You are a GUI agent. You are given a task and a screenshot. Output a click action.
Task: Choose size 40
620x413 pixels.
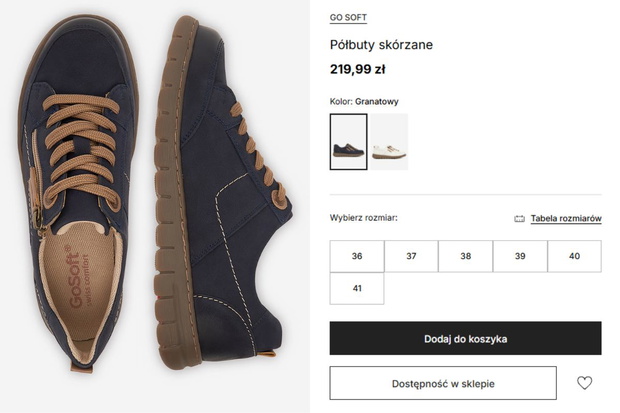pos(575,256)
